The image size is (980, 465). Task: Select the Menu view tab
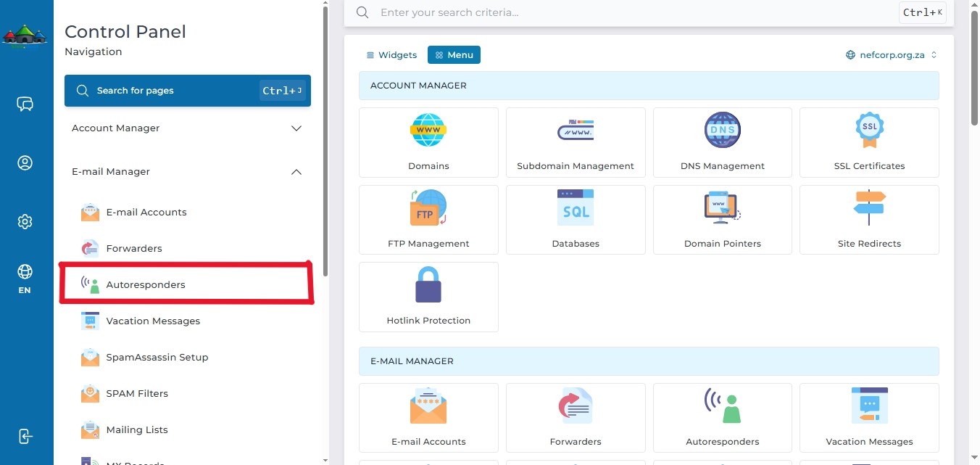pyautogui.click(x=454, y=55)
